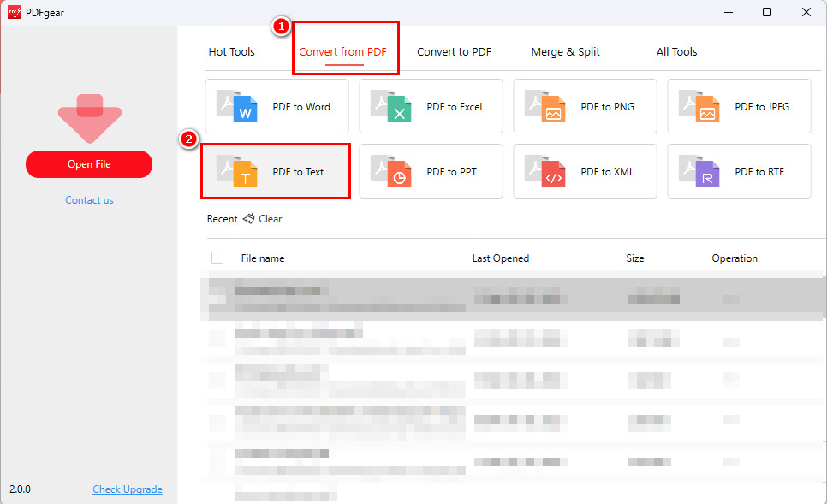This screenshot has width=827, height=504.
Task: Click the PDF to PPT label
Action: 451,172
